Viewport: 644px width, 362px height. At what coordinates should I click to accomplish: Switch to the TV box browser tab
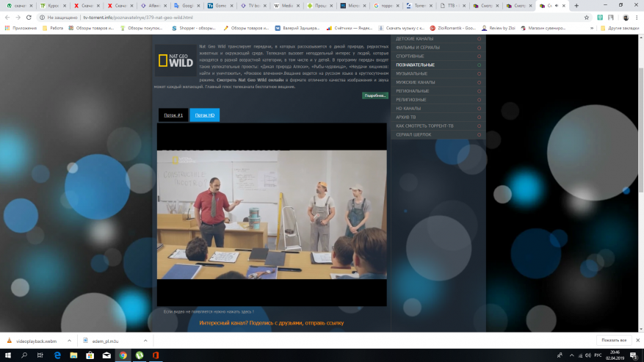coord(254,6)
